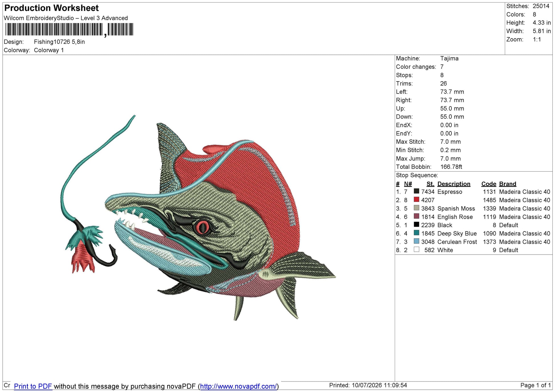Click the zoom value 1:1
This screenshot has width=555, height=392.
coord(537,39)
